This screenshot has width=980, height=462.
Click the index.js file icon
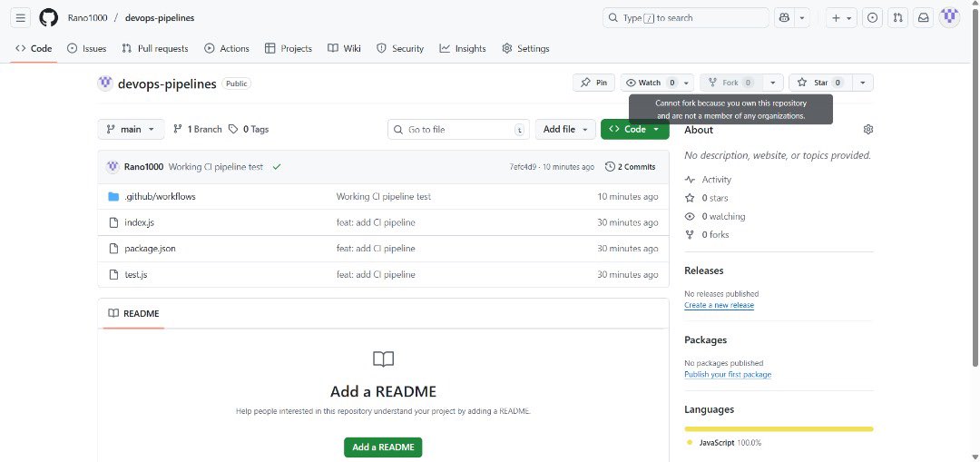(113, 222)
